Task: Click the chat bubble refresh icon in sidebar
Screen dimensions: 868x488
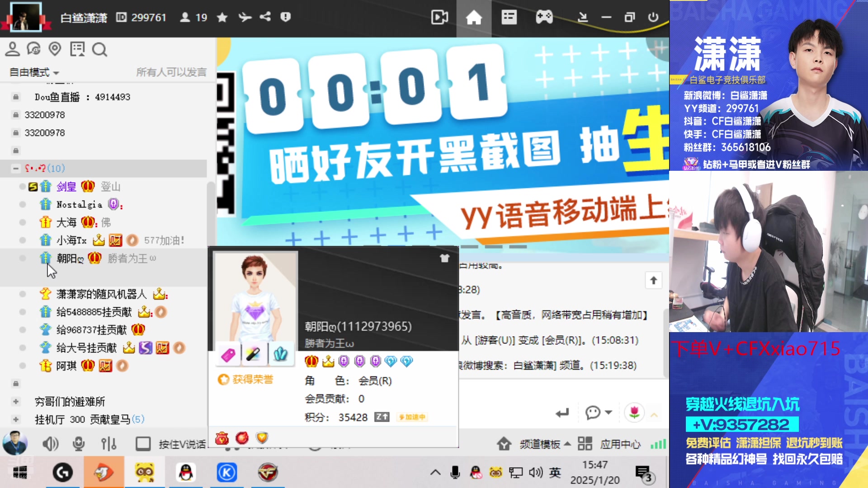Action: (33, 49)
